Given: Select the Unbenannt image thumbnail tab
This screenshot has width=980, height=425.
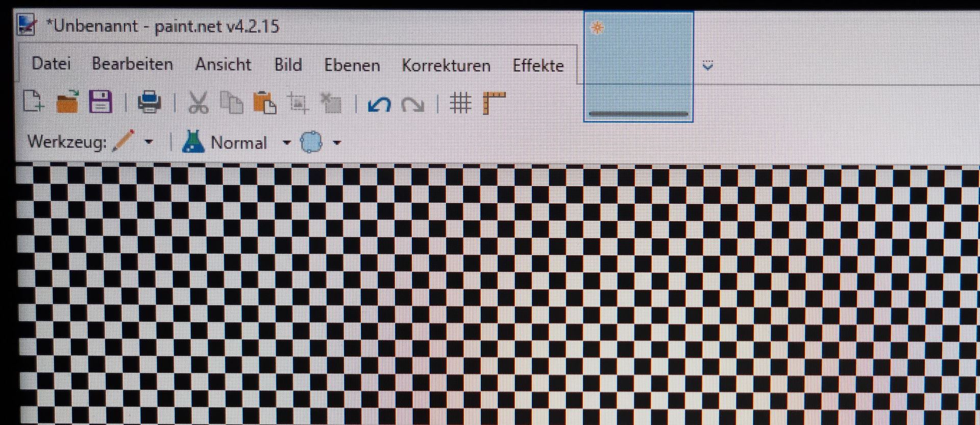Looking at the screenshot, I should [638, 66].
